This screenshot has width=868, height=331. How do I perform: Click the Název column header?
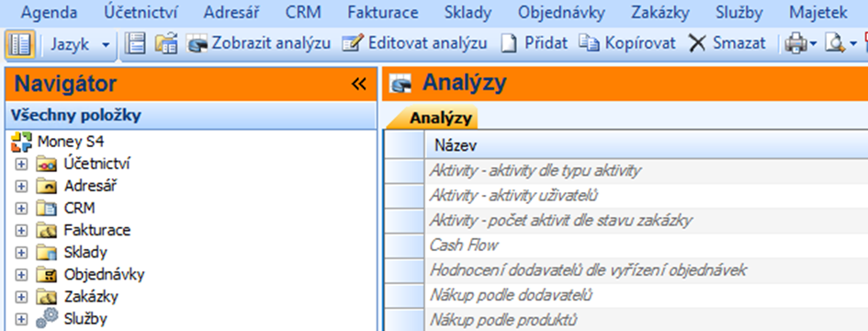point(646,146)
